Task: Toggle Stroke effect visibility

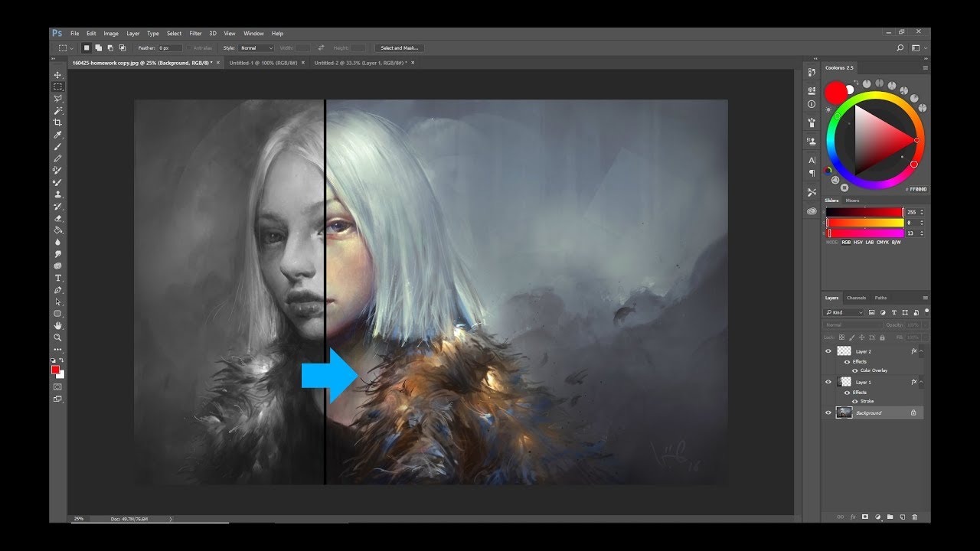Action: [x=854, y=401]
